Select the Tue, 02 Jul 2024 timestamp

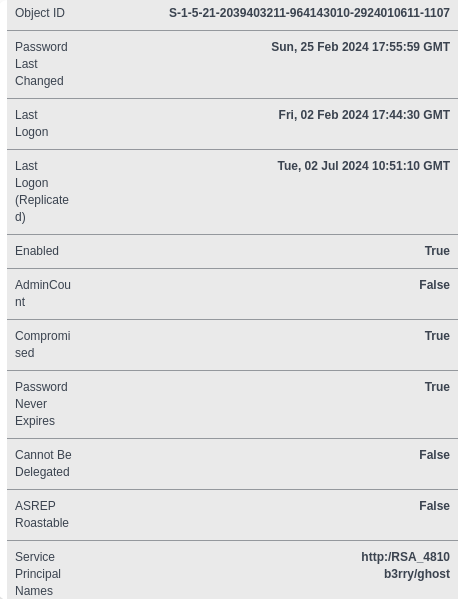point(363,166)
